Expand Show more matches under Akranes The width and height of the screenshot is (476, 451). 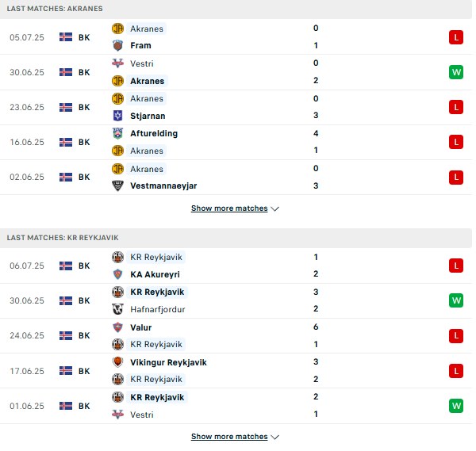[x=229, y=208]
